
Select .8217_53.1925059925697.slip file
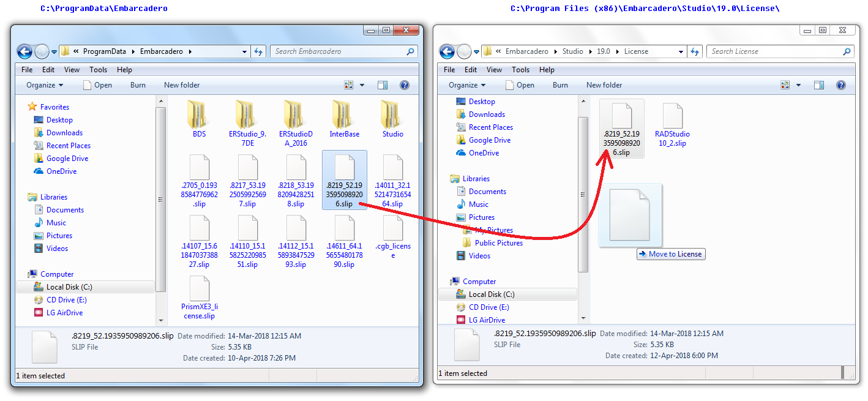pos(247,181)
